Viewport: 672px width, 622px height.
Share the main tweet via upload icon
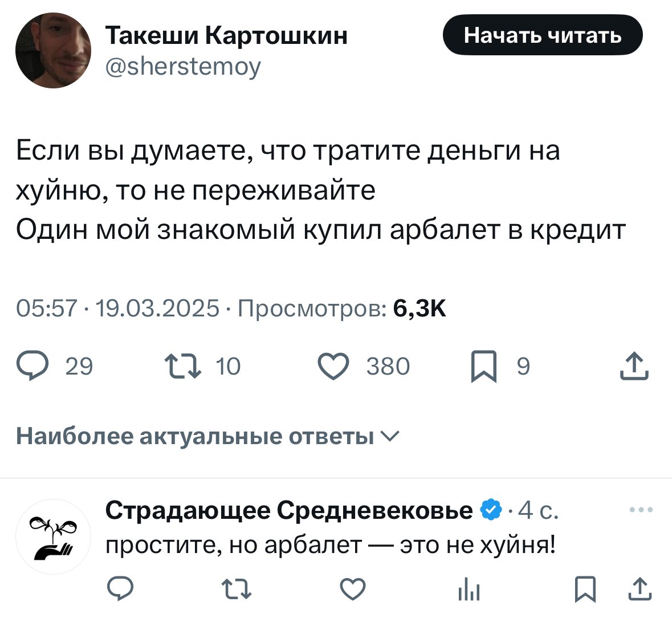pyautogui.click(x=634, y=366)
